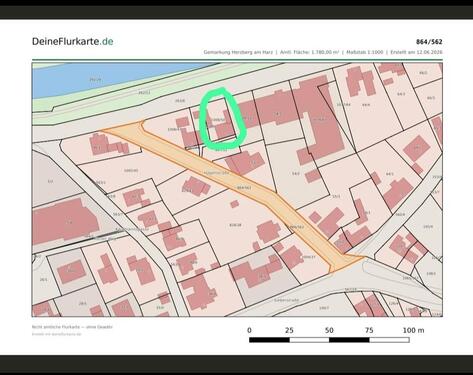
Task: Click the DeineFlurkarte.de logo text
Action: (x=72, y=42)
